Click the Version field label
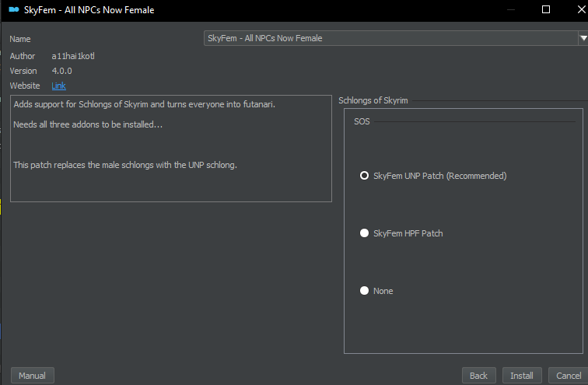Screen dimensions: 588x385 (x=23, y=71)
